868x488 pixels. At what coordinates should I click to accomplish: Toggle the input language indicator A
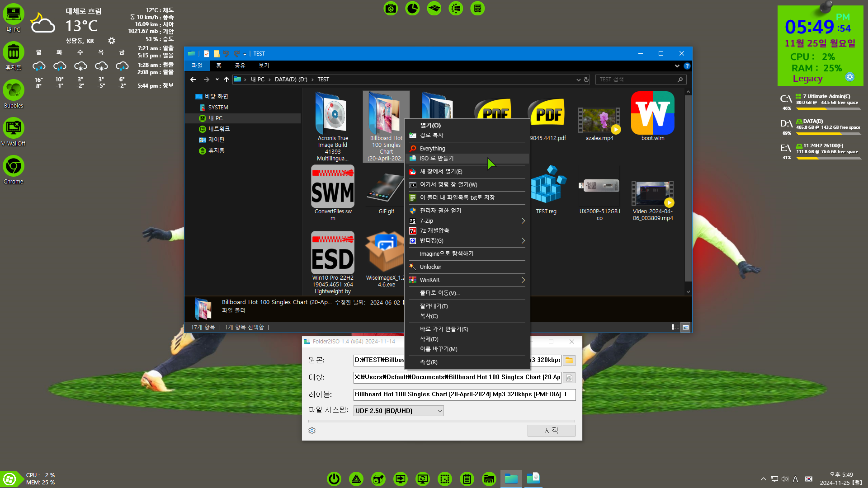795,479
